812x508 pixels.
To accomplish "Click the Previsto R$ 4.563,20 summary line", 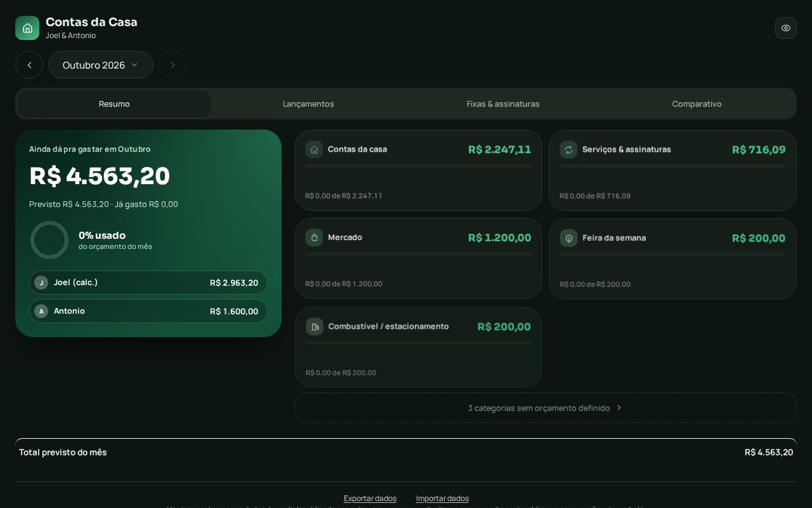I will [x=103, y=204].
